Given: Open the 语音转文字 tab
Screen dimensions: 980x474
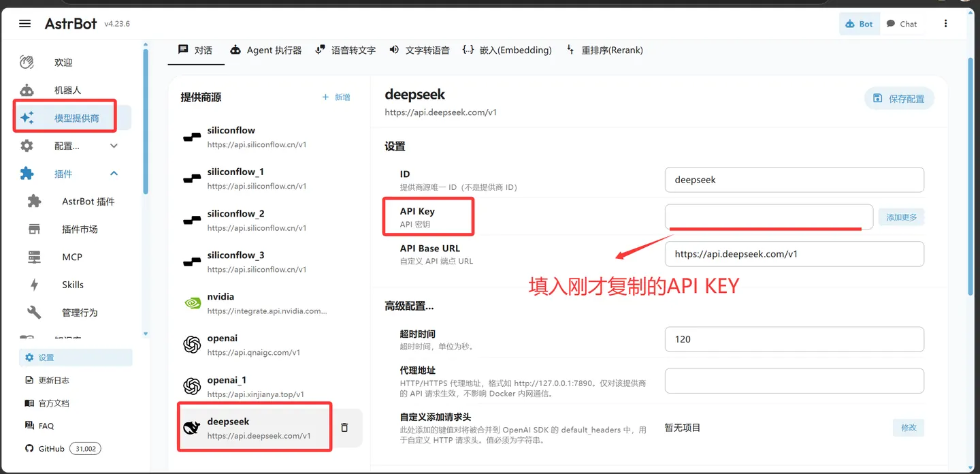Looking at the screenshot, I should tap(346, 50).
